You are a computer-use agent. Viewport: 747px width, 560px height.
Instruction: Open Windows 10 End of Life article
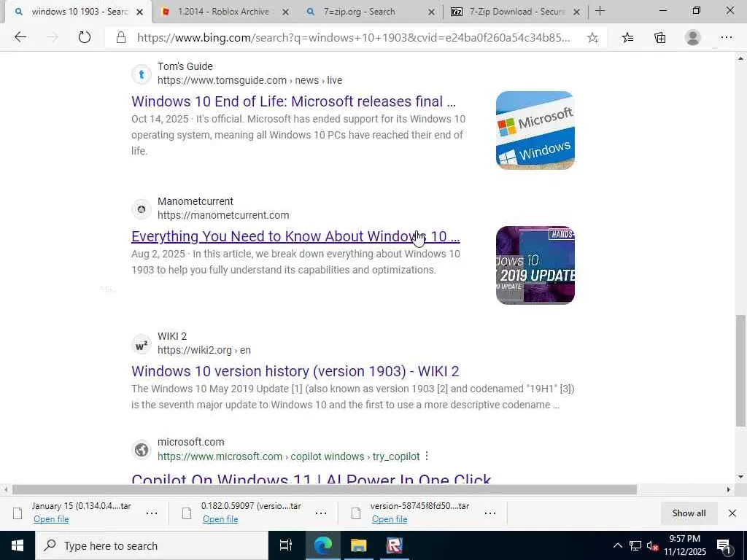click(293, 101)
